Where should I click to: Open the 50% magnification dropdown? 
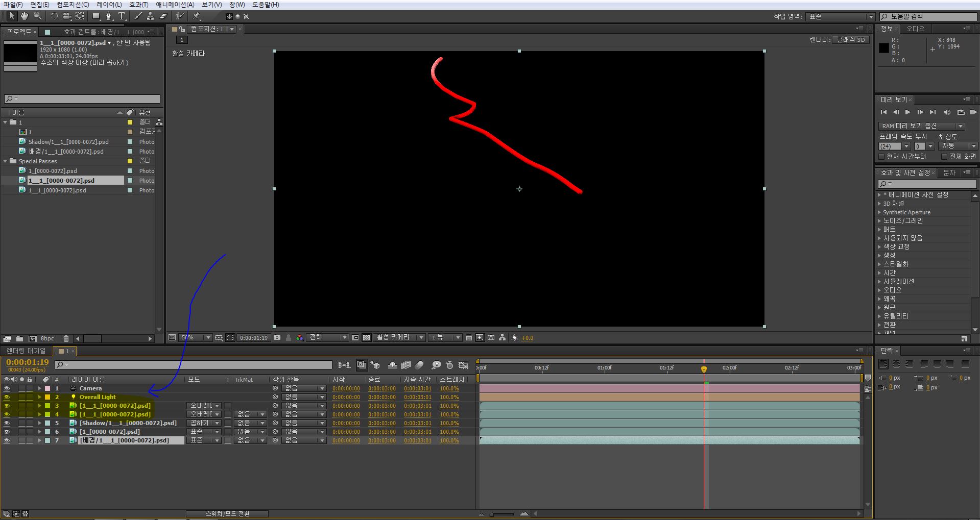(x=196, y=338)
